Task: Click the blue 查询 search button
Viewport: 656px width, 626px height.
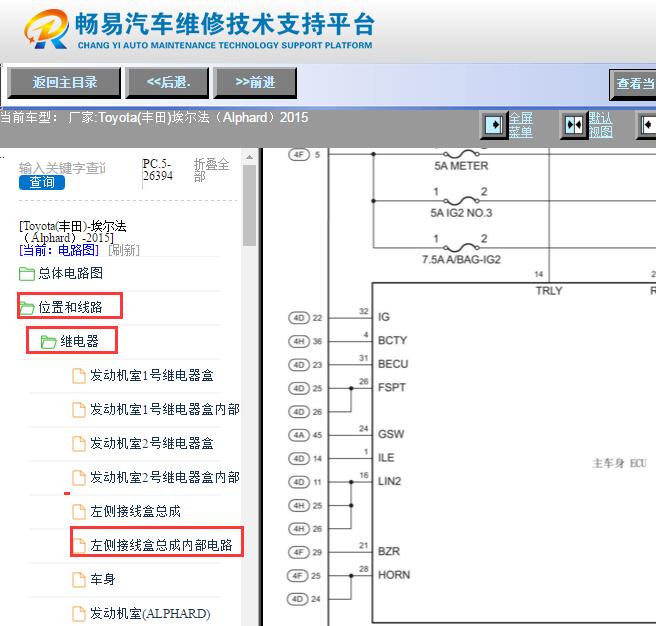Action: [42, 182]
